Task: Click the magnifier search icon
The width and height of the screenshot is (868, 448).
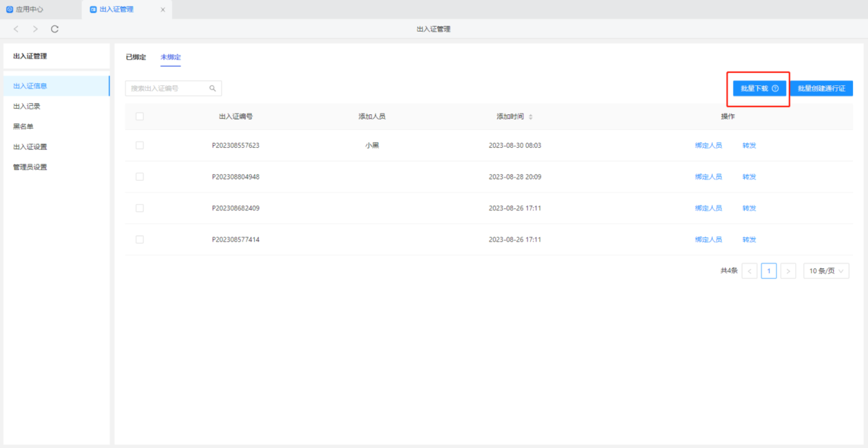Action: tap(212, 89)
